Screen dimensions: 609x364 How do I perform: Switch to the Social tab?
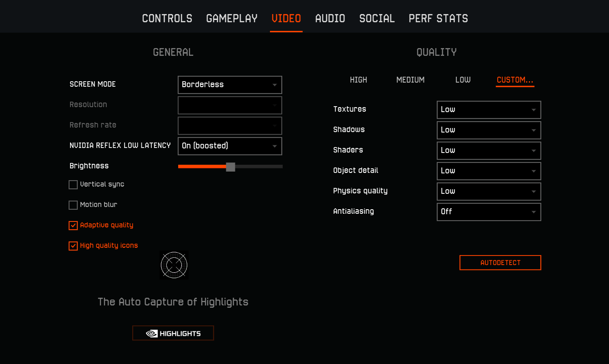(377, 19)
